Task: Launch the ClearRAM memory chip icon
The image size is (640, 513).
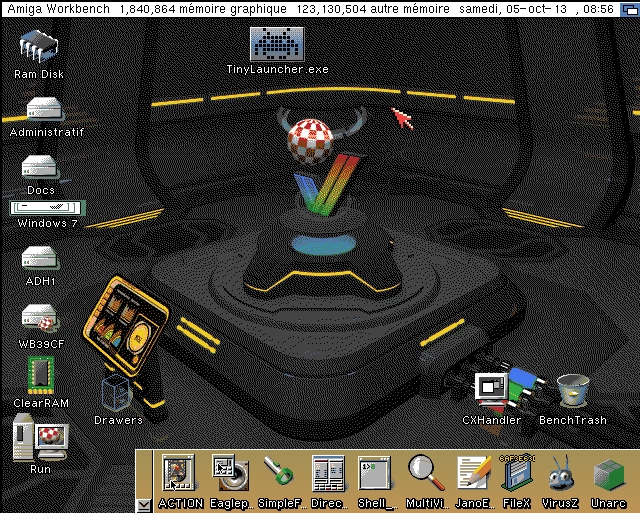Action: click(x=41, y=375)
